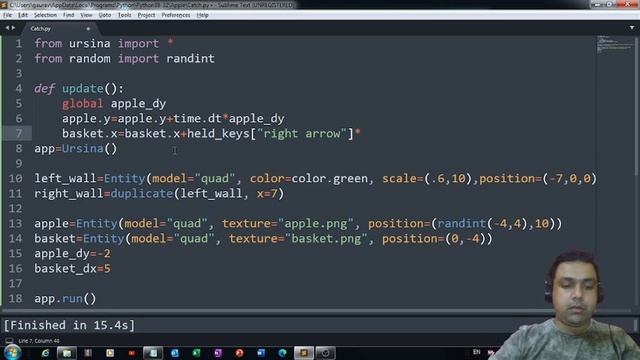Open Microsoft Edge from the taskbar
This screenshot has width=640, height=360.
click(x=282, y=353)
